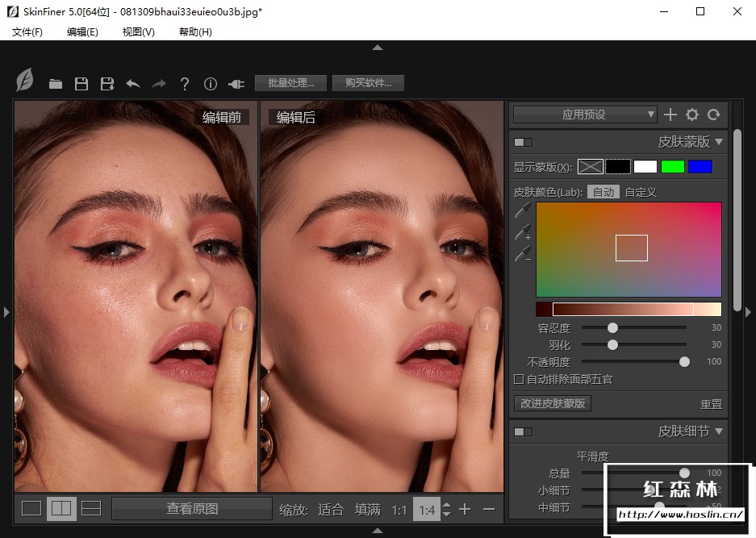Viewport: 756px width, 538px height.
Task: Enable the 自动排除面部五官 checkbox
Action: pos(519,379)
